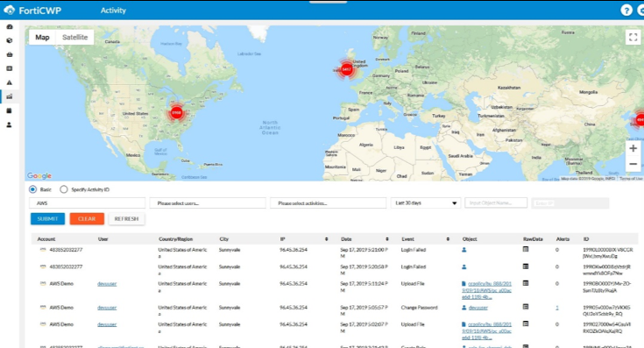Open the AWS account selector field
This screenshot has height=348, width=644.
coord(87,203)
